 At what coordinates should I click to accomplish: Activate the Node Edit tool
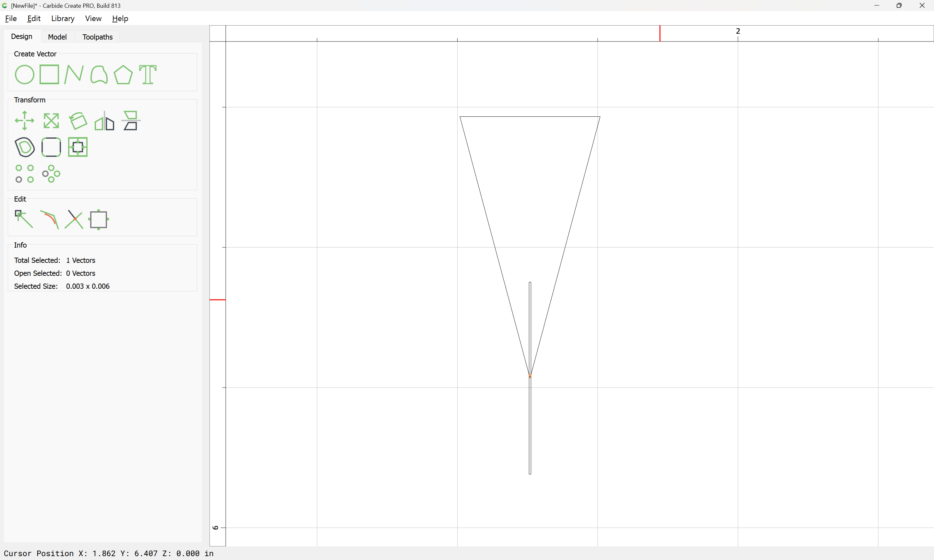[24, 219]
